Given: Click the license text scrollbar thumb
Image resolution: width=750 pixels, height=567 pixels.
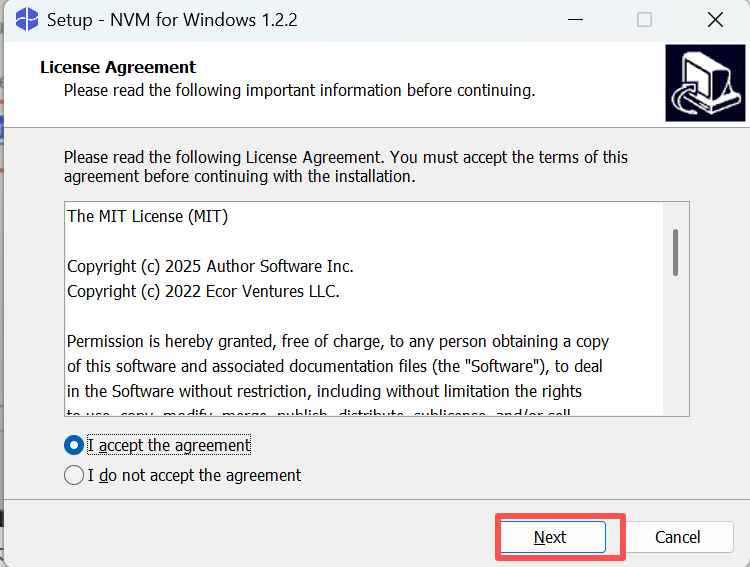Looking at the screenshot, I should click(675, 253).
